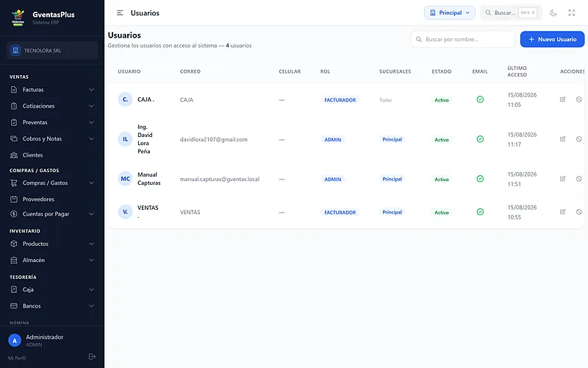Edit the CAJA user
Viewport: 588px width, 368px height.
pyautogui.click(x=562, y=99)
